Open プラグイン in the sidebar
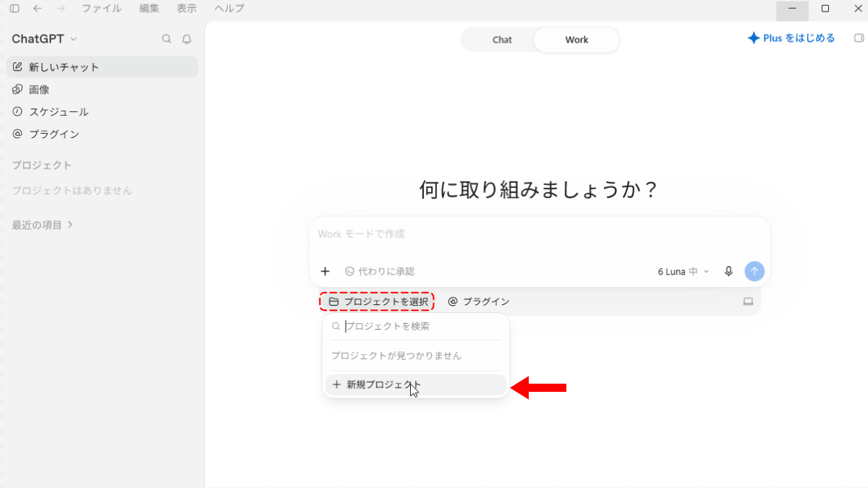Screen dimensions: 868x488 point(102,134)
